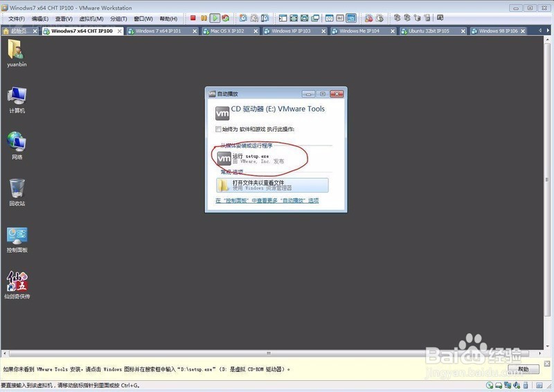Open the 分组(T) menu
The image size is (554, 392).
(118, 19)
